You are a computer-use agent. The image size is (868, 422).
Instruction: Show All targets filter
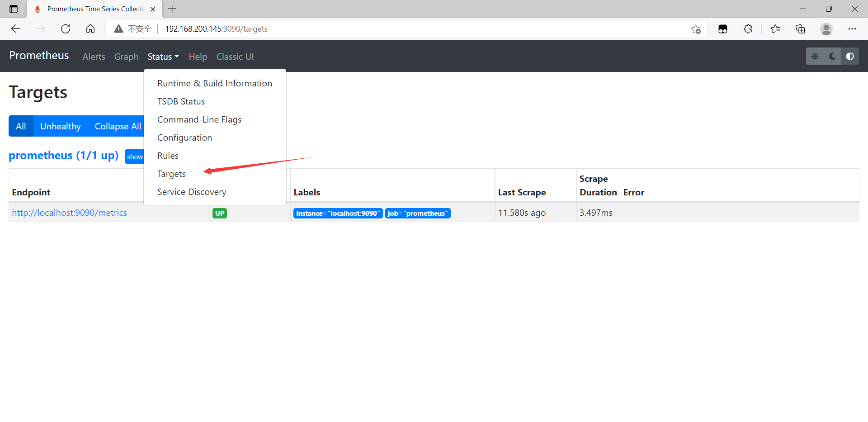(x=21, y=126)
